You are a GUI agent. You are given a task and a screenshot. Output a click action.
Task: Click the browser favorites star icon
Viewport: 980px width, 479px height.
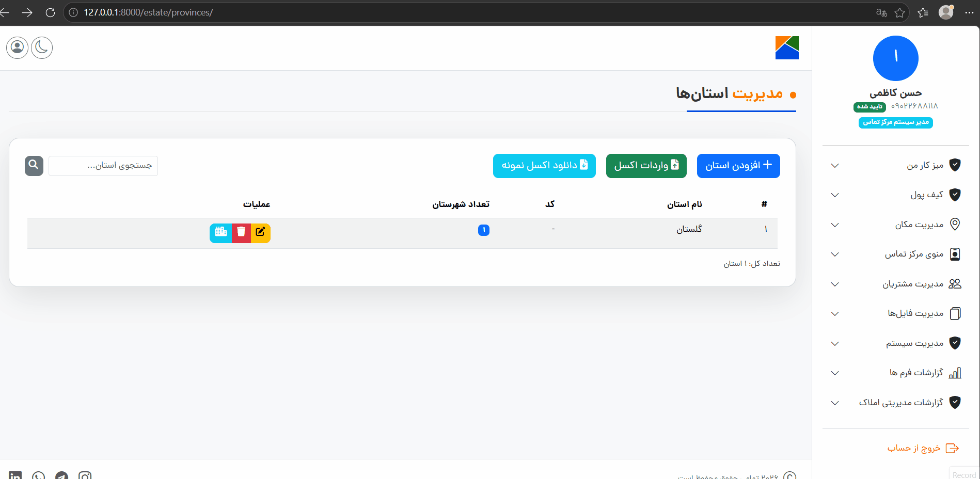coord(899,12)
